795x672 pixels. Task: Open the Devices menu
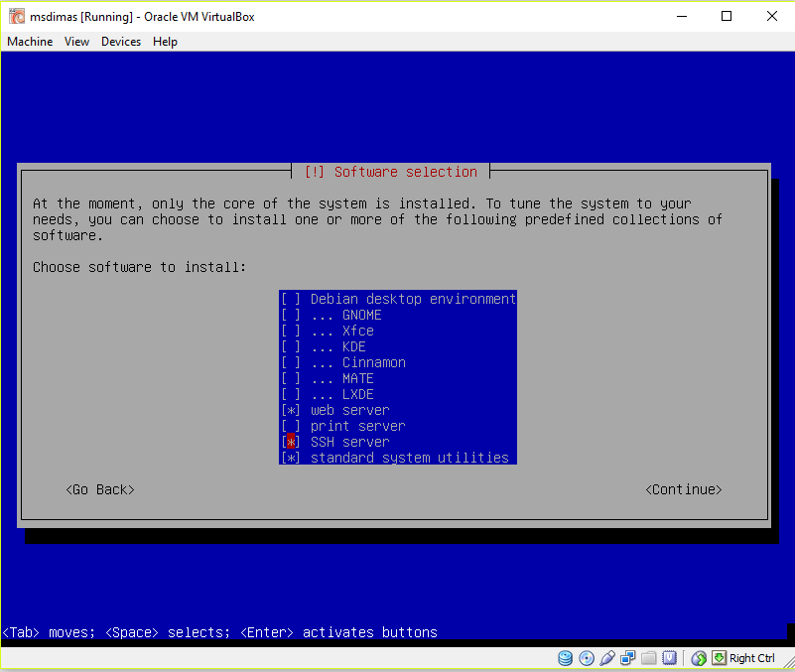coord(121,42)
